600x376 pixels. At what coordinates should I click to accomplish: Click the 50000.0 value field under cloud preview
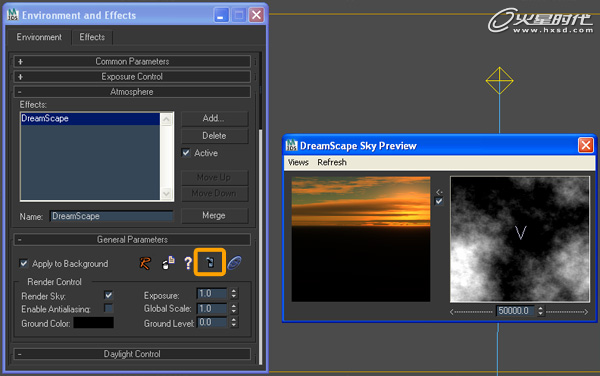coord(516,311)
